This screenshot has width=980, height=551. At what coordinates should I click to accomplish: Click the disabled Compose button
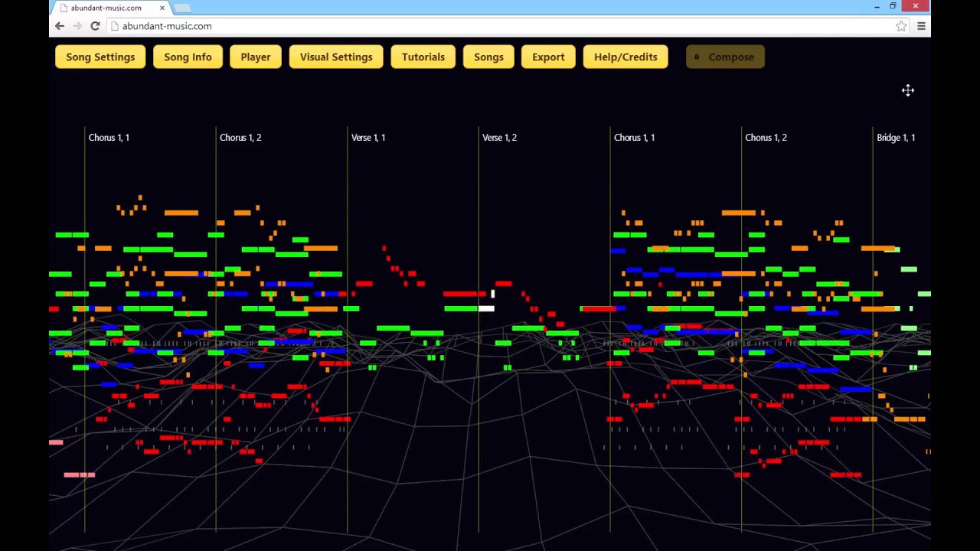click(x=725, y=57)
